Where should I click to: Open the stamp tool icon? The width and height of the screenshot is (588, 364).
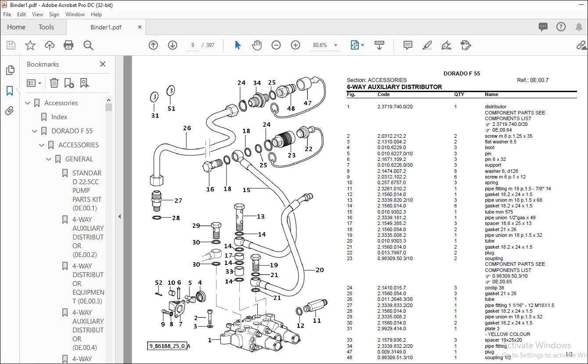click(x=465, y=45)
